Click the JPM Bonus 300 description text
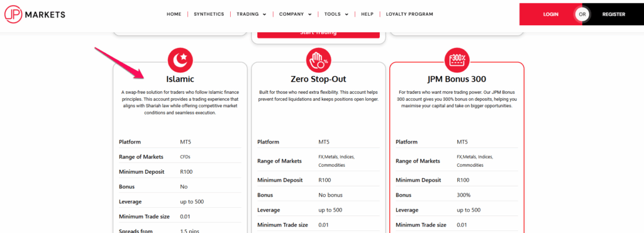The width and height of the screenshot is (644, 233). click(x=457, y=99)
